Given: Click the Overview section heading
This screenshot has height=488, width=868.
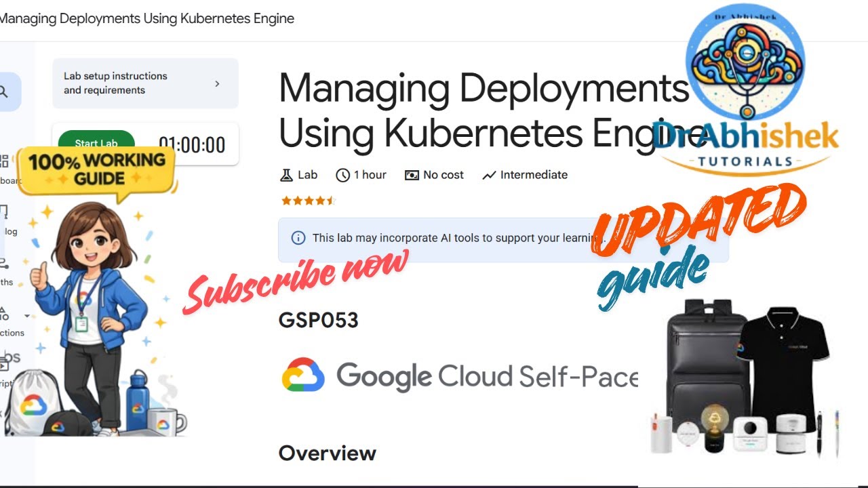Looking at the screenshot, I should pyautogui.click(x=328, y=453).
